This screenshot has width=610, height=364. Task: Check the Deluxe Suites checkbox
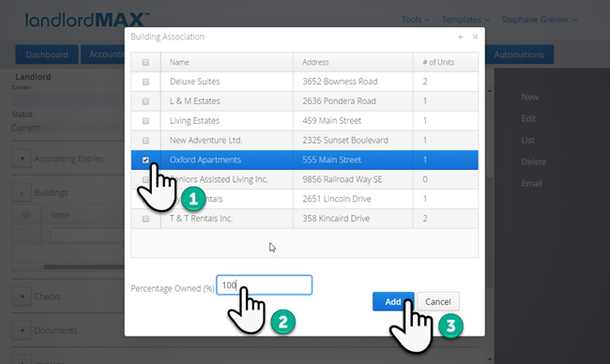coord(145,82)
